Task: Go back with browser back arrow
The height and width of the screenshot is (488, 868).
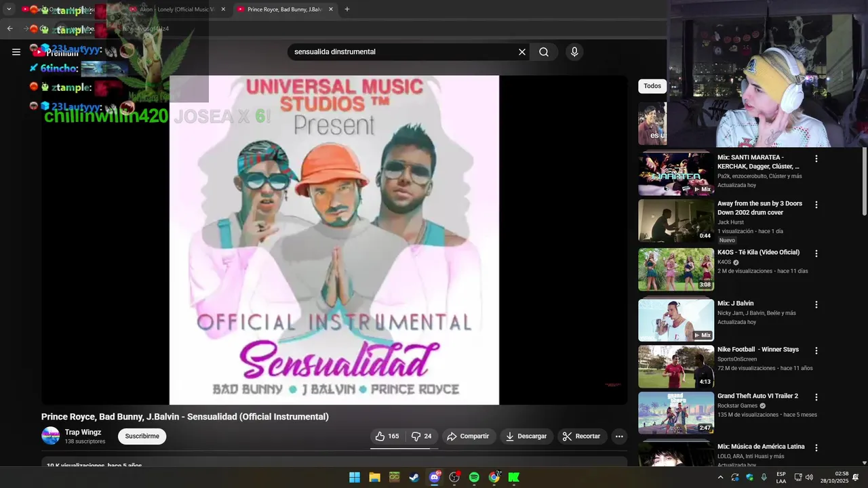Action: tap(9, 28)
